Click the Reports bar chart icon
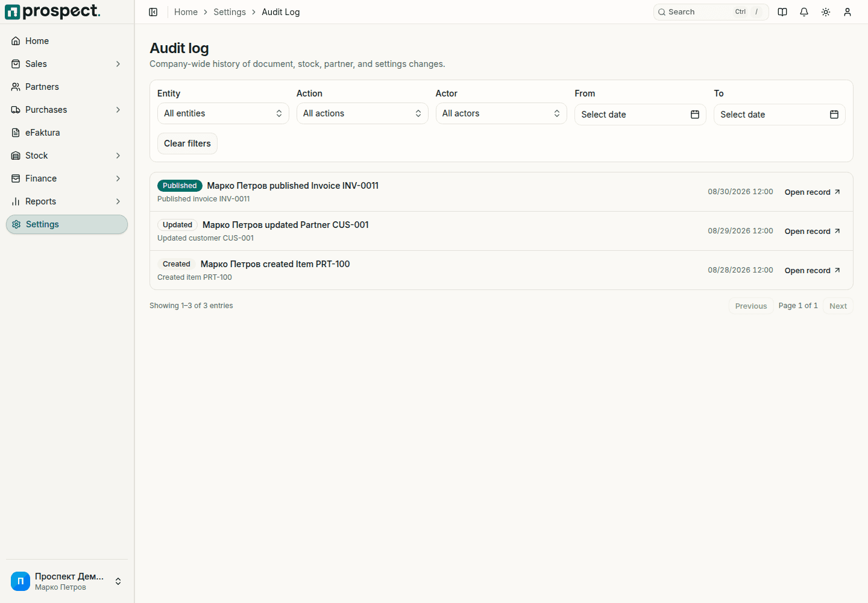Screen dimensions: 868x603 [16, 201]
